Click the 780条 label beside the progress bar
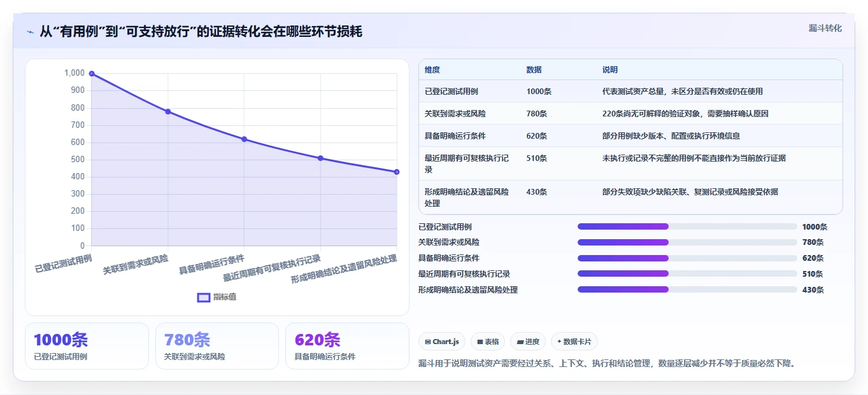The height and width of the screenshot is (395, 868). click(x=813, y=242)
